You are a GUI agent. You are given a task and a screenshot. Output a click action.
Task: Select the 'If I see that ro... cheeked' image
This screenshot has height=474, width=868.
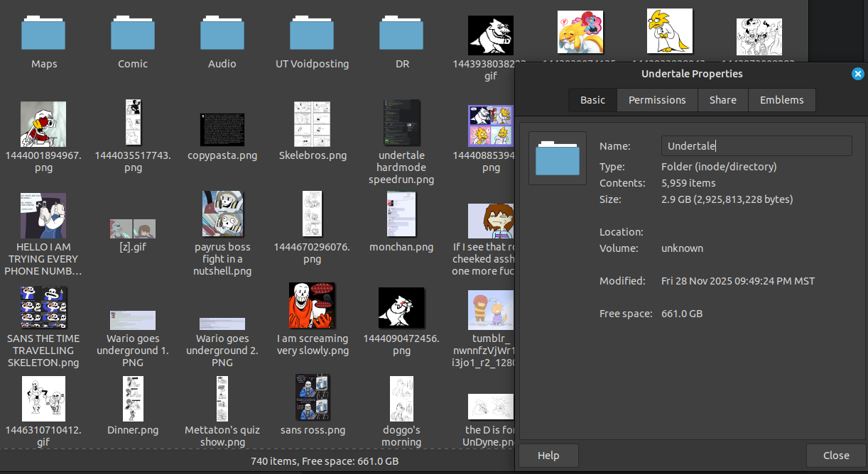pyautogui.click(x=491, y=221)
